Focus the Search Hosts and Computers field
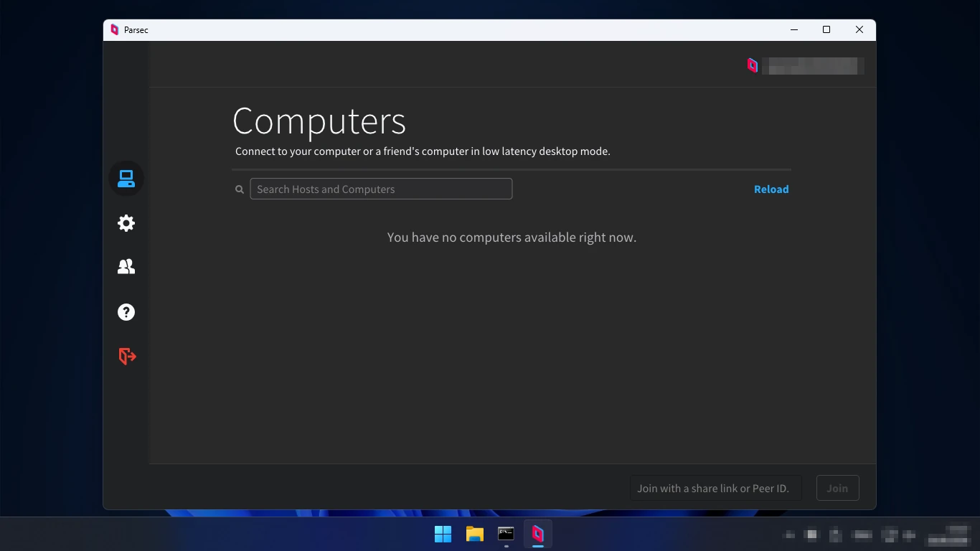980x551 pixels. [381, 189]
